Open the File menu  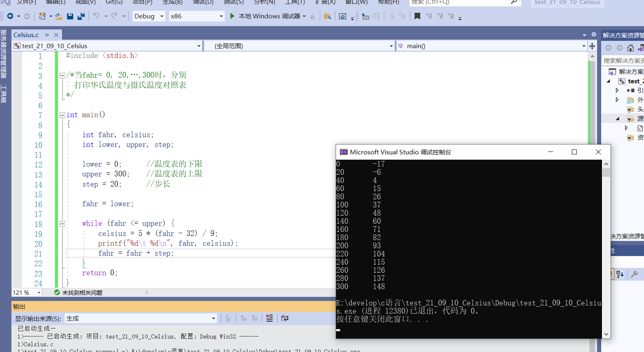[27, 2]
